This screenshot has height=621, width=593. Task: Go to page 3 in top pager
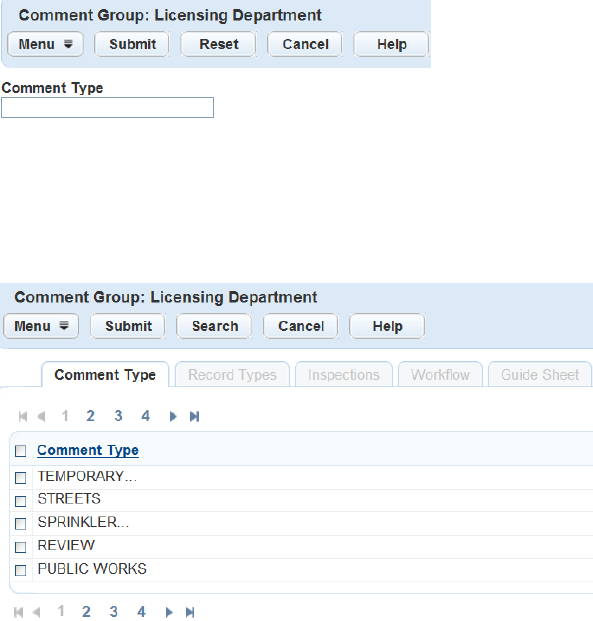(x=118, y=416)
